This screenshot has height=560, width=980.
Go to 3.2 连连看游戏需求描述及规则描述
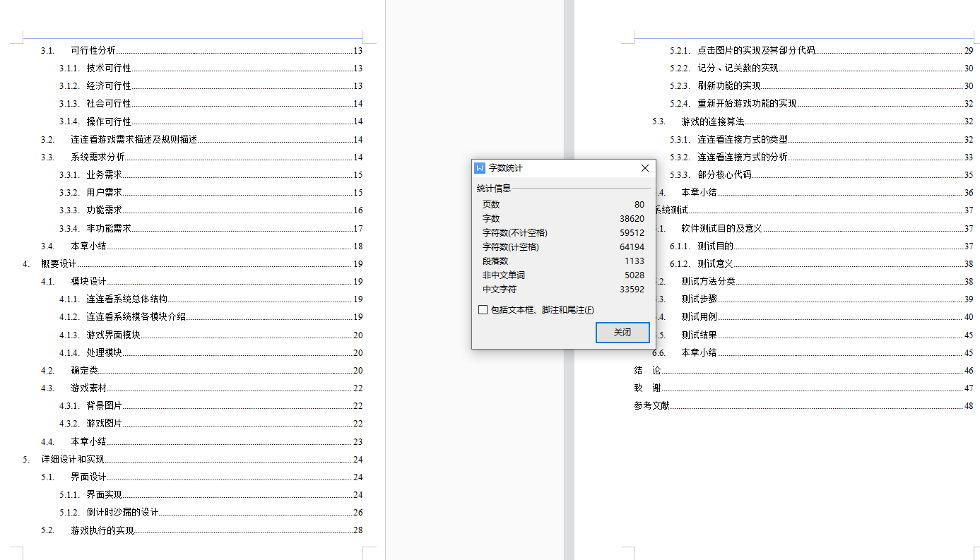coord(134,139)
